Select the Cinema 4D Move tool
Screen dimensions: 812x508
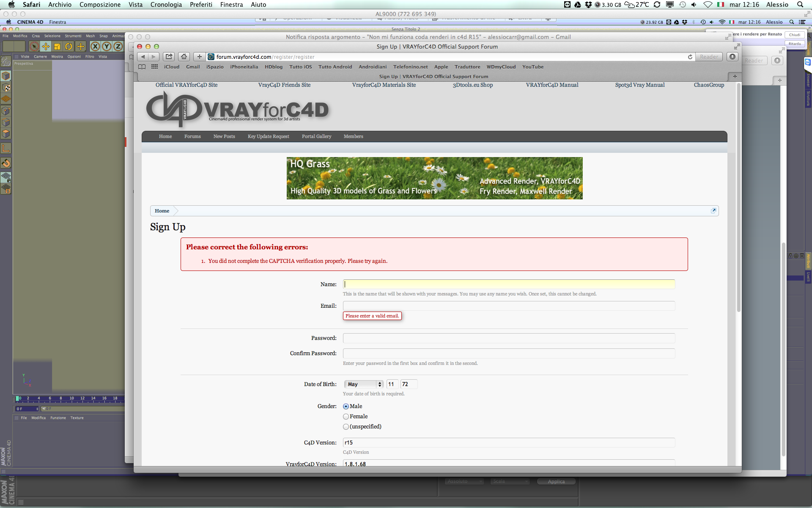(x=46, y=47)
